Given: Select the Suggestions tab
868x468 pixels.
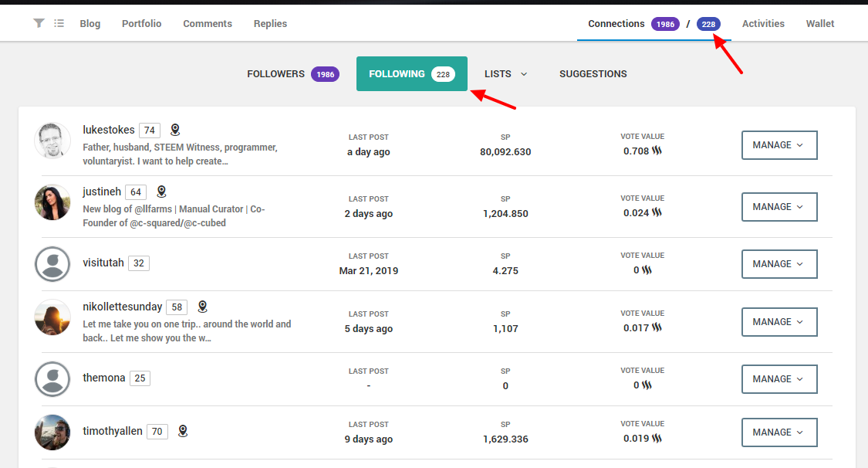Looking at the screenshot, I should [593, 74].
